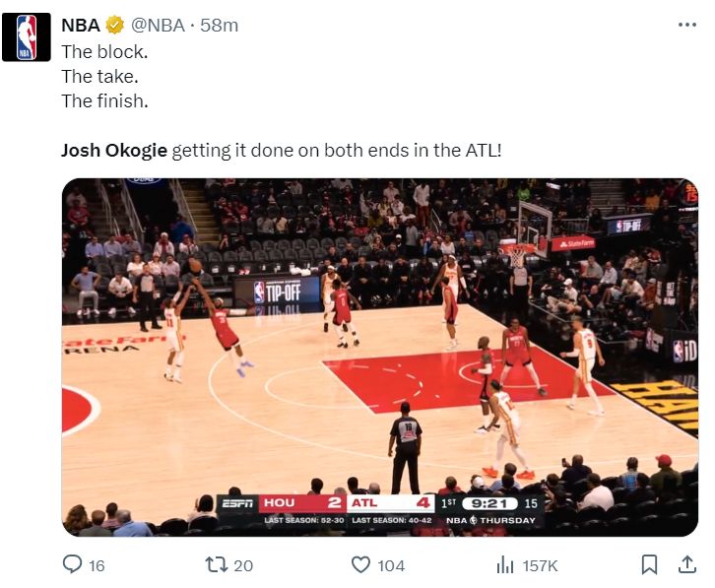Open the three-dot more options menu
The image size is (715, 588).
coord(687,26)
